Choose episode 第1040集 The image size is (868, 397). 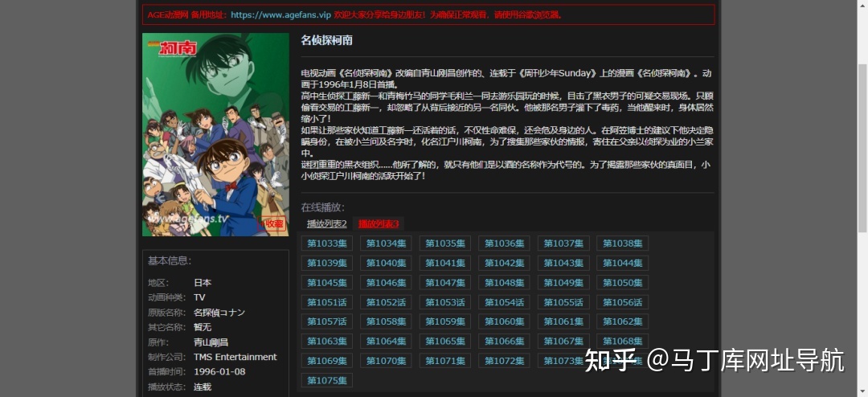coord(386,263)
